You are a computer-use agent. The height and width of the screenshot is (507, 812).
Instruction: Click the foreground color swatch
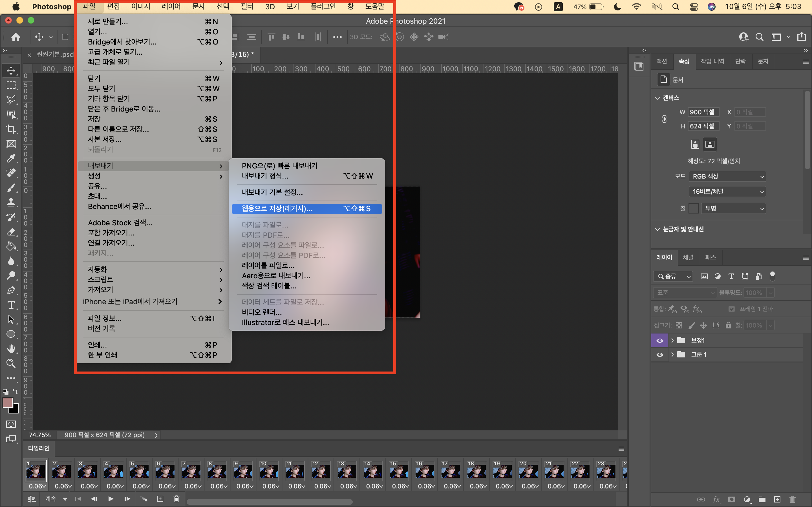8,403
